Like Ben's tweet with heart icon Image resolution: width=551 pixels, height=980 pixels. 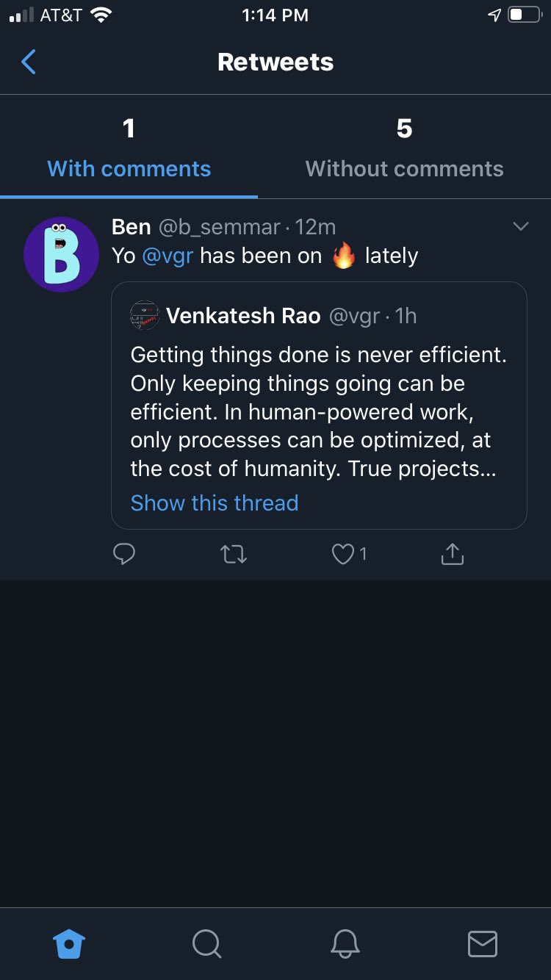[x=343, y=554]
